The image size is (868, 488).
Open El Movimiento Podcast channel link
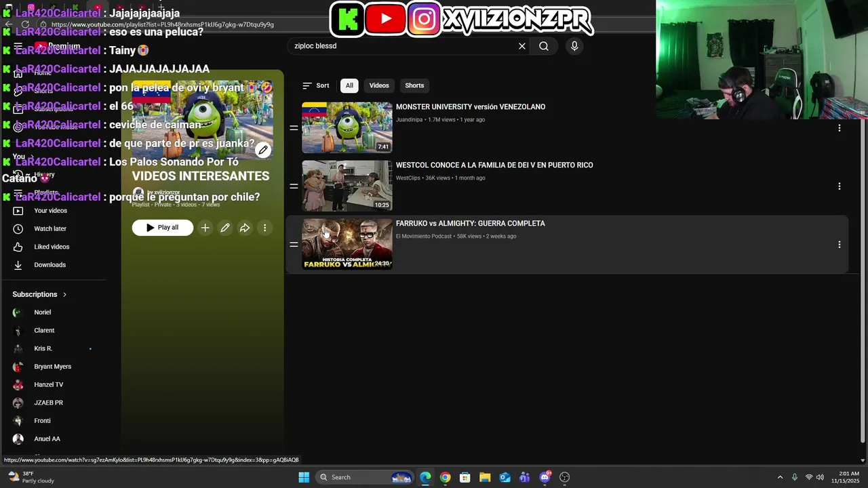(424, 237)
